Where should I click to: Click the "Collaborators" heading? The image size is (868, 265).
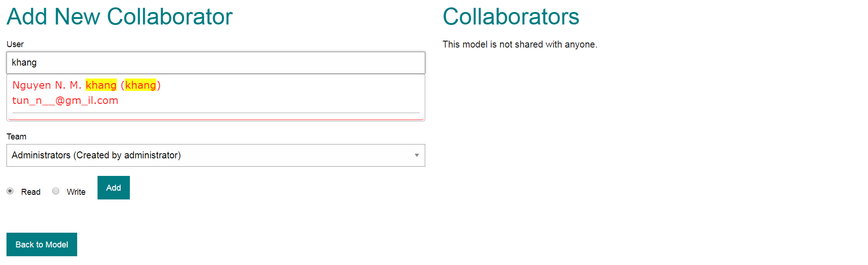point(510,17)
